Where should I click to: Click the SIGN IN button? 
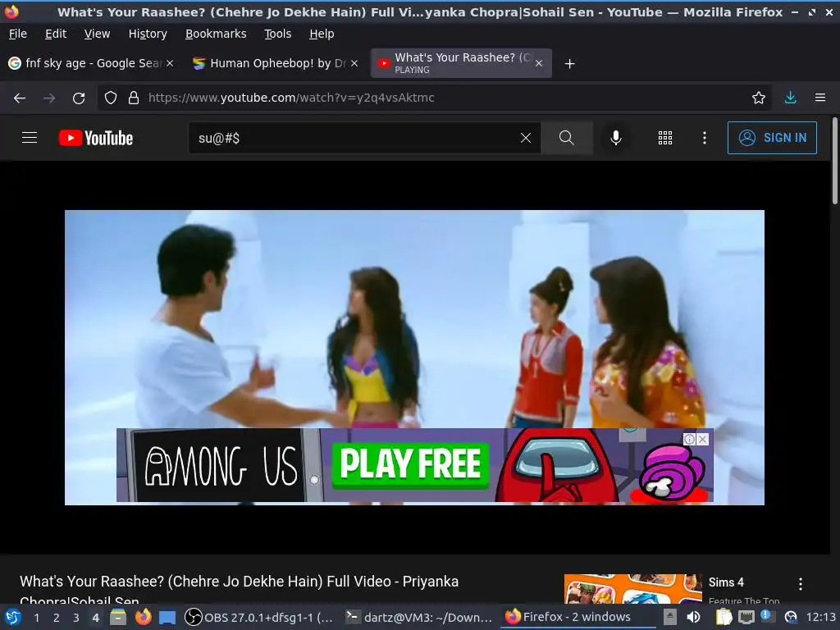pyautogui.click(x=772, y=138)
